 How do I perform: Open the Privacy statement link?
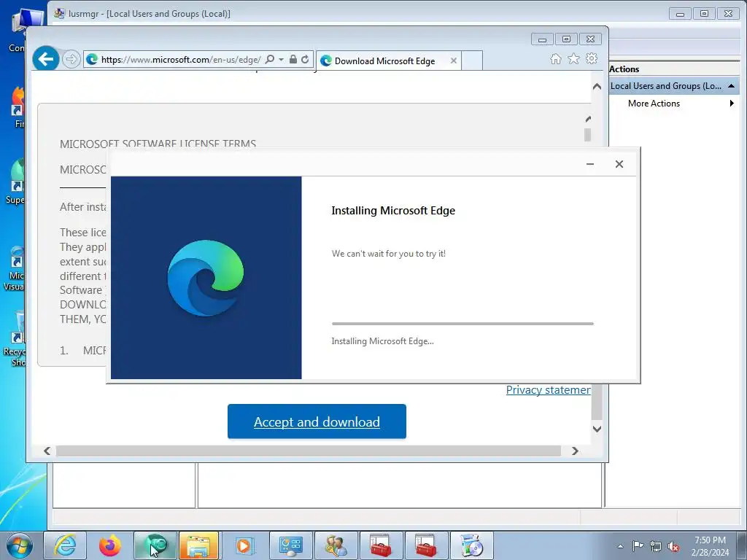[549, 390]
